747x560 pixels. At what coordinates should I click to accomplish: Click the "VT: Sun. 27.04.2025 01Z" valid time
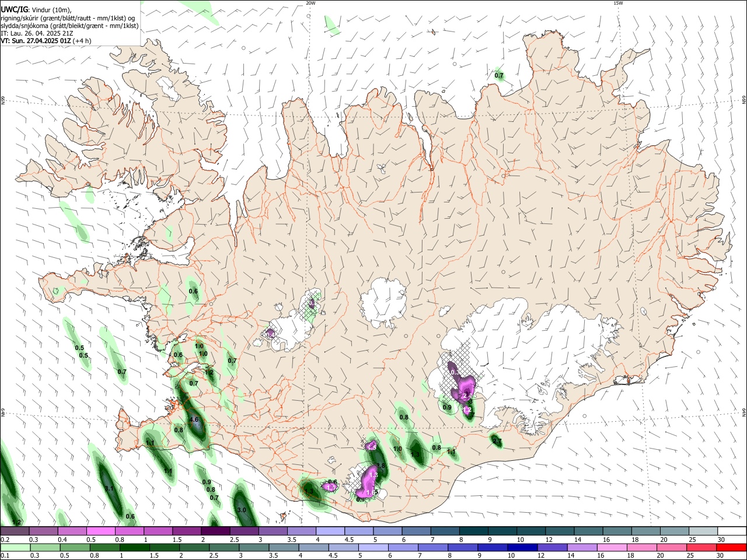point(36,41)
